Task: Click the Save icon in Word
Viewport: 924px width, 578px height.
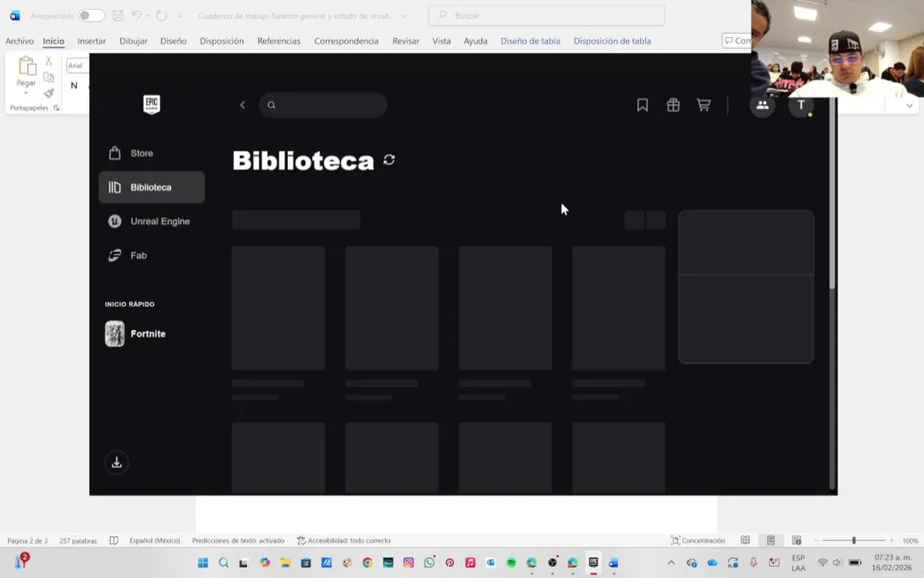Action: [x=118, y=16]
